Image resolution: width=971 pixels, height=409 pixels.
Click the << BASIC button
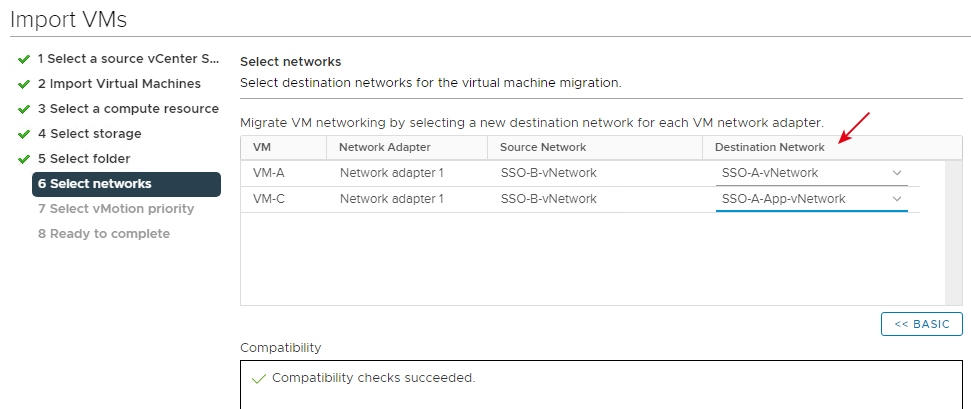click(921, 324)
